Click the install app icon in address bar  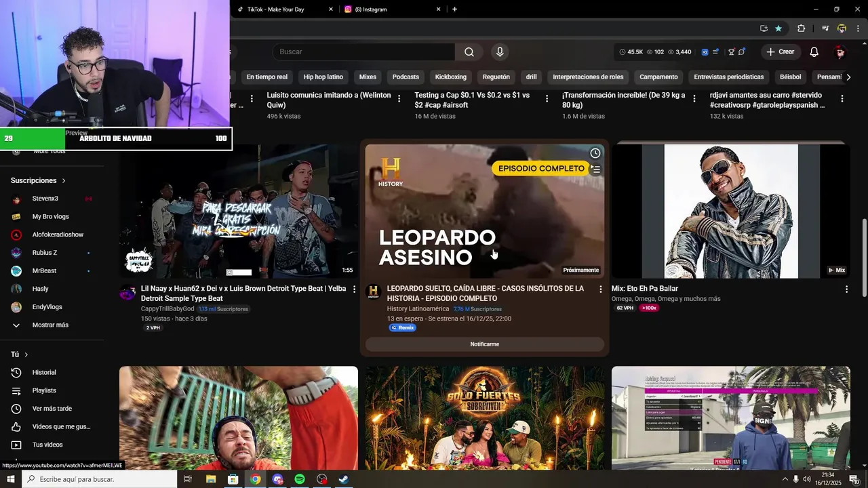764,28
